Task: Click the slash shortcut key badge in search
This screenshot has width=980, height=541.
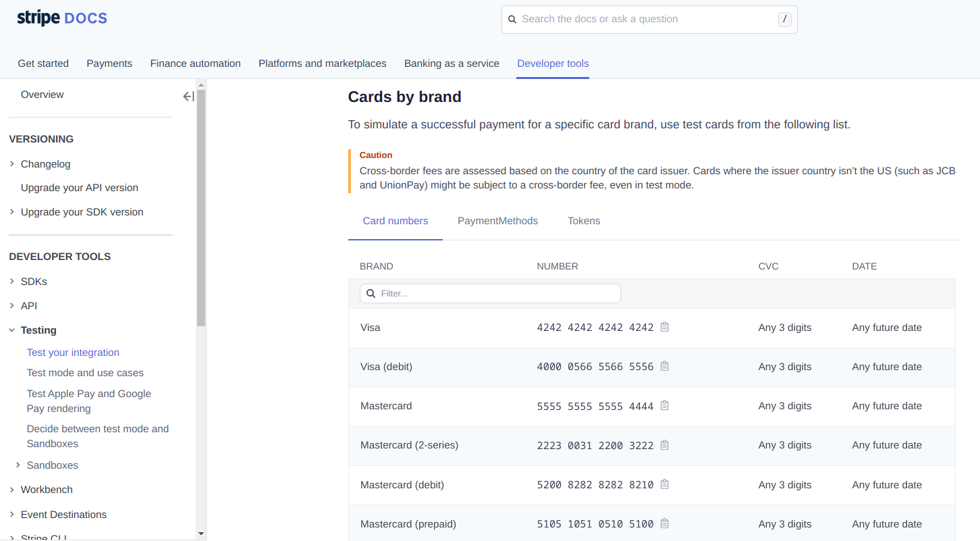Action: (784, 20)
